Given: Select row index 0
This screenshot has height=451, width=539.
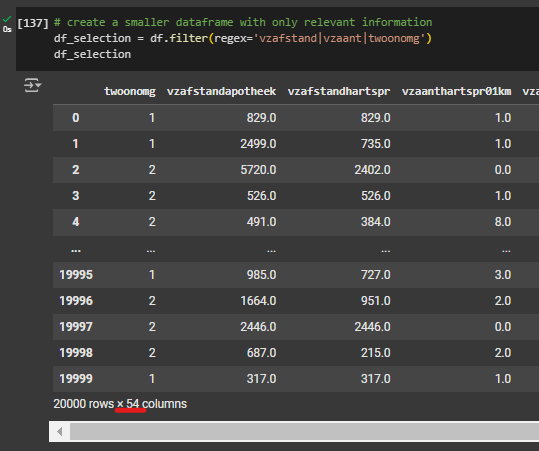Looking at the screenshot, I should click(x=76, y=118).
